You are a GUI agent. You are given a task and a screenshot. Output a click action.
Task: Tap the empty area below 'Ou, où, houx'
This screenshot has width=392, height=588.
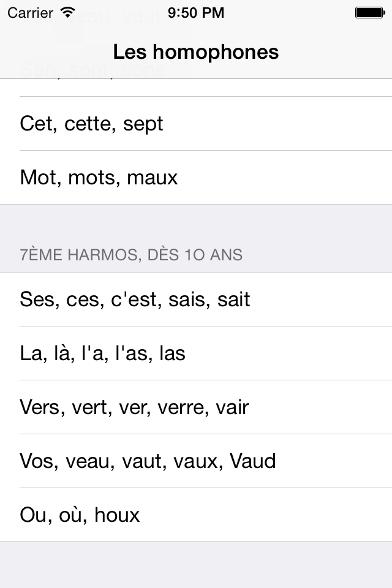[196, 563]
